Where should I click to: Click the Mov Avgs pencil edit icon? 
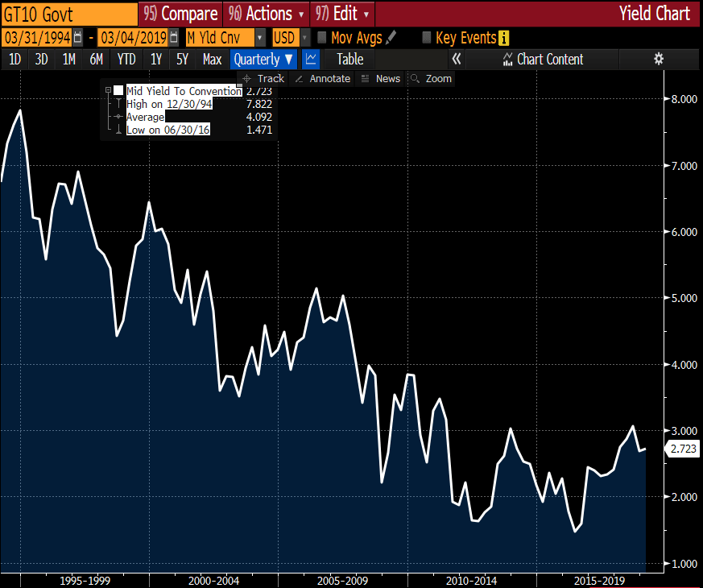click(x=391, y=38)
